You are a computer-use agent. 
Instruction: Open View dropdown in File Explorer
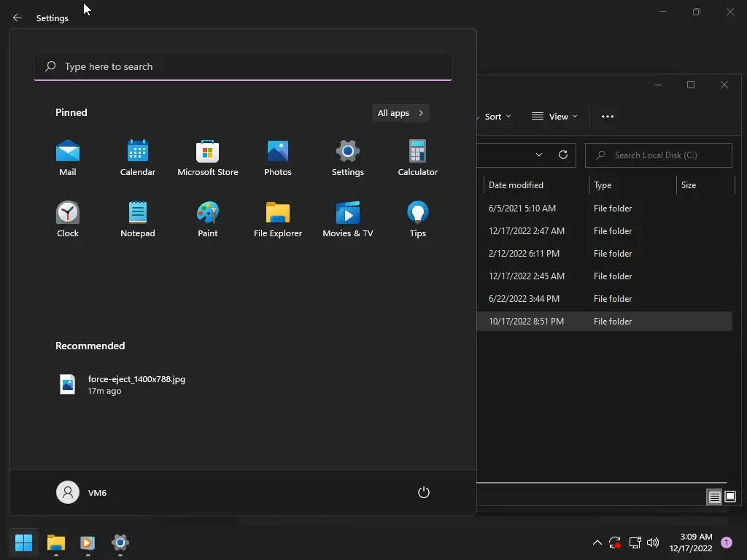[x=554, y=117]
